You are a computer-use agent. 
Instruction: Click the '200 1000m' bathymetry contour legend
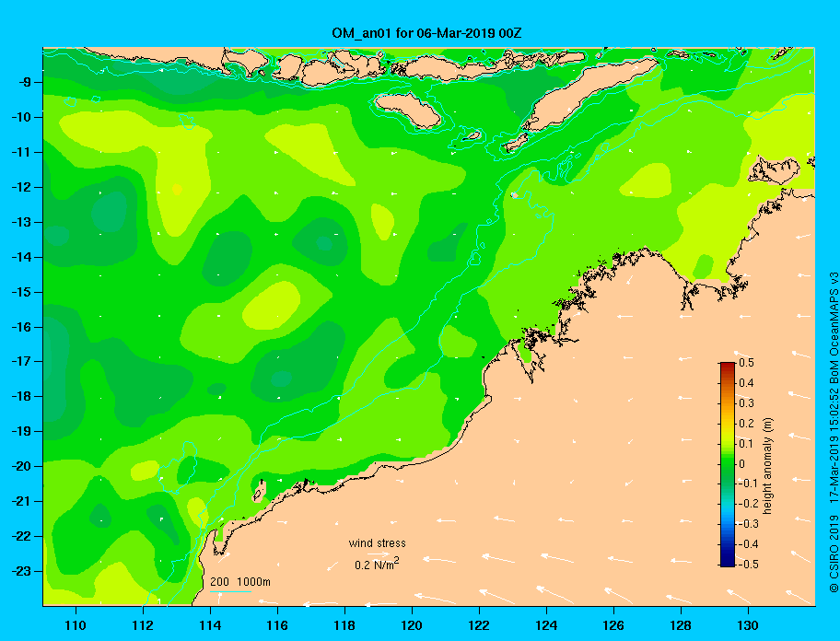(240, 582)
